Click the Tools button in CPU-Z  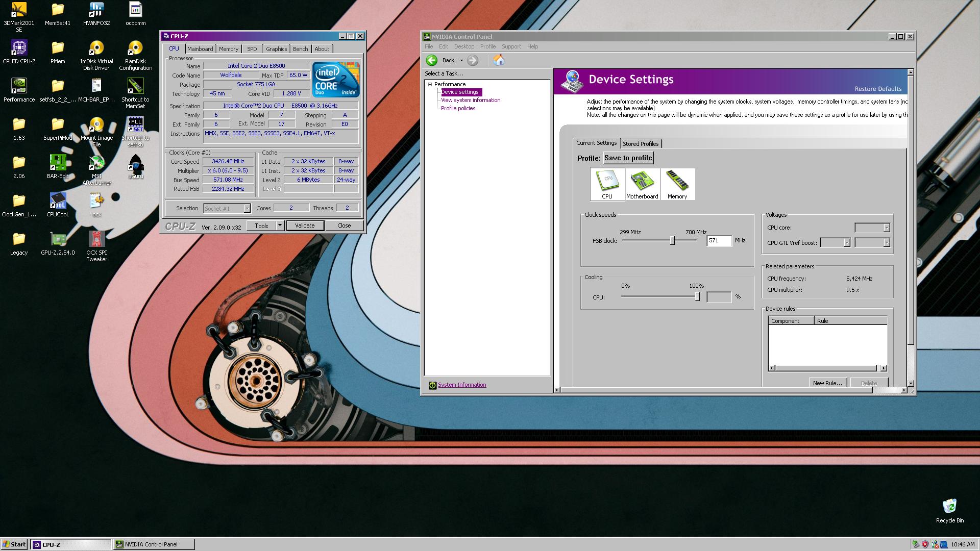coord(261,226)
